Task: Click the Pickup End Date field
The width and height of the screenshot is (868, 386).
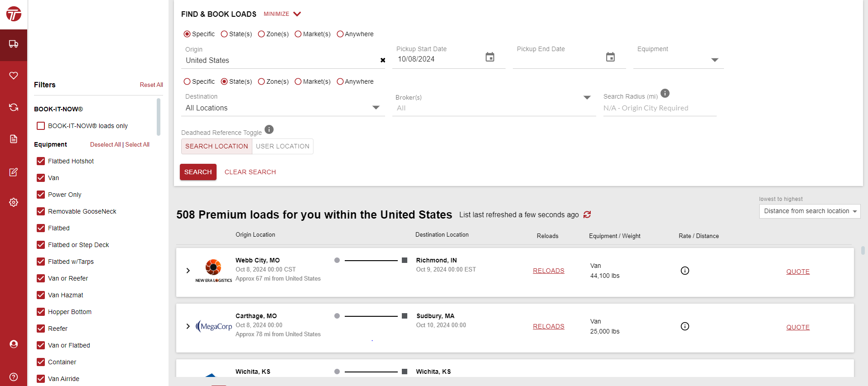Action: (559, 59)
